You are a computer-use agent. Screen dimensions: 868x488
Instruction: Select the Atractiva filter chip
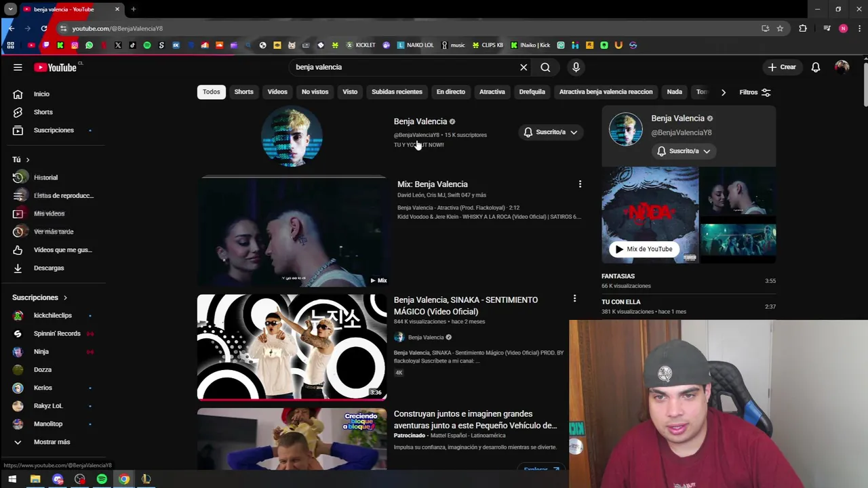(492, 92)
